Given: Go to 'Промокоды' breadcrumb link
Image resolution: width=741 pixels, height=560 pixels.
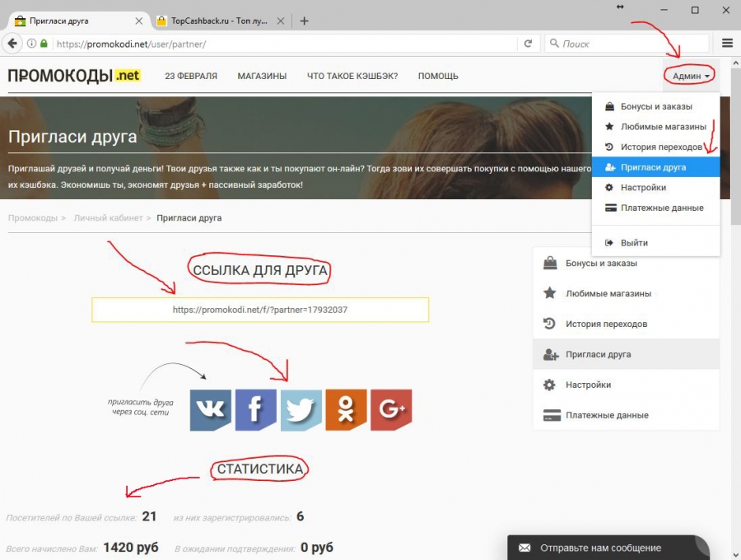Looking at the screenshot, I should click(33, 218).
